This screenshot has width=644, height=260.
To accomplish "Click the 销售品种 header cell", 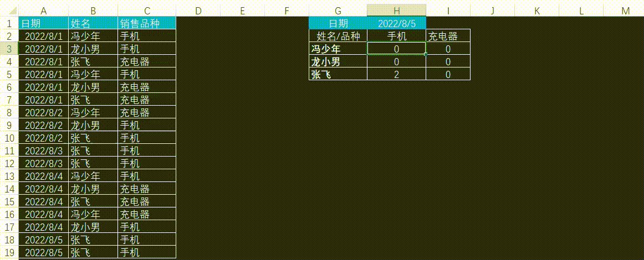I will click(x=147, y=23).
